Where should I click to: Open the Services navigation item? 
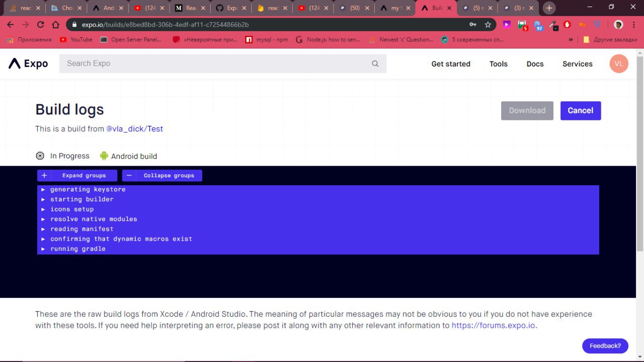[x=578, y=64]
